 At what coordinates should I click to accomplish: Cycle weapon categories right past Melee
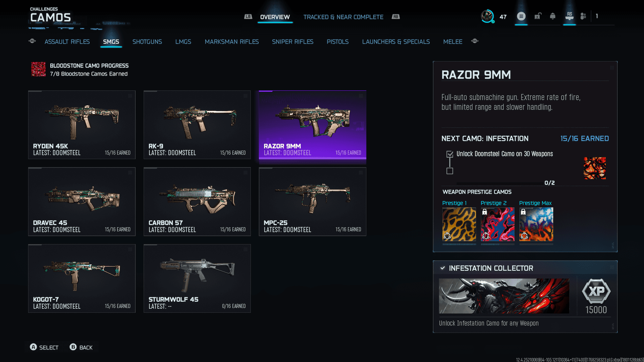coord(475,41)
